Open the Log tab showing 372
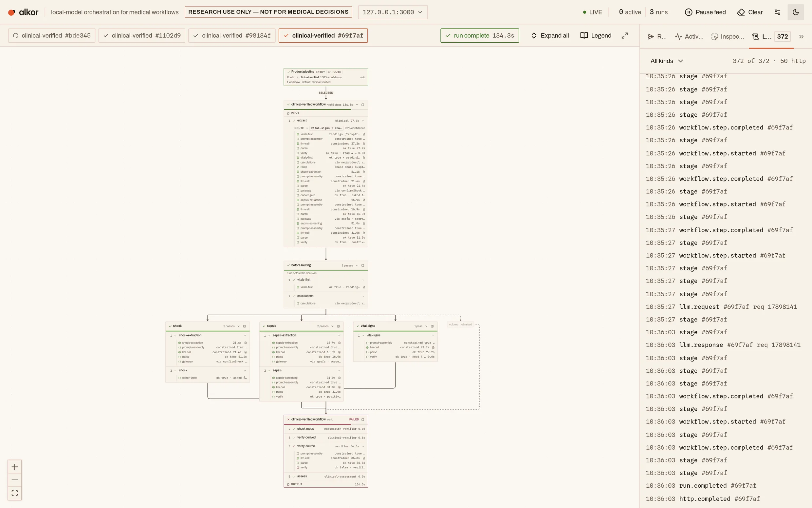Screen dimensions: 812x508 [x=771, y=37]
